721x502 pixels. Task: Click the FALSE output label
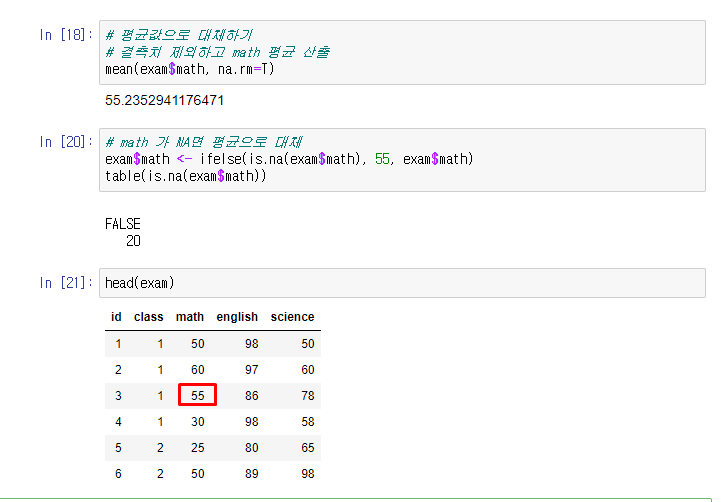[123, 224]
